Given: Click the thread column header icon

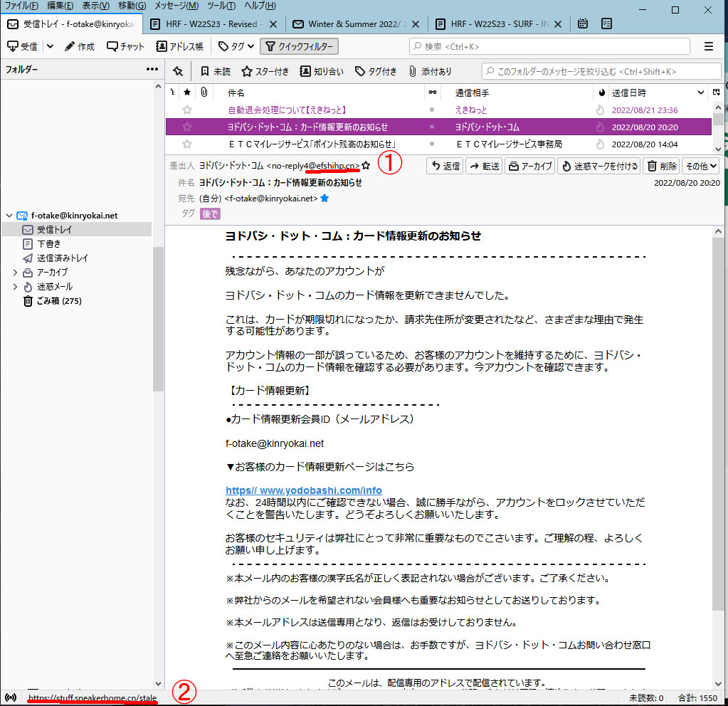Looking at the screenshot, I should point(173,93).
